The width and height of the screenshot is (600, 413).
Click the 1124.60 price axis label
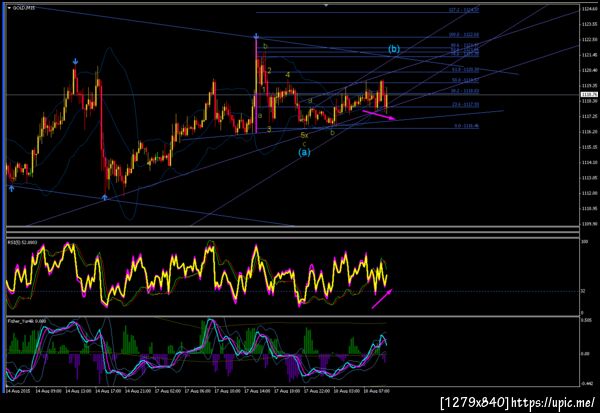tap(589, 8)
